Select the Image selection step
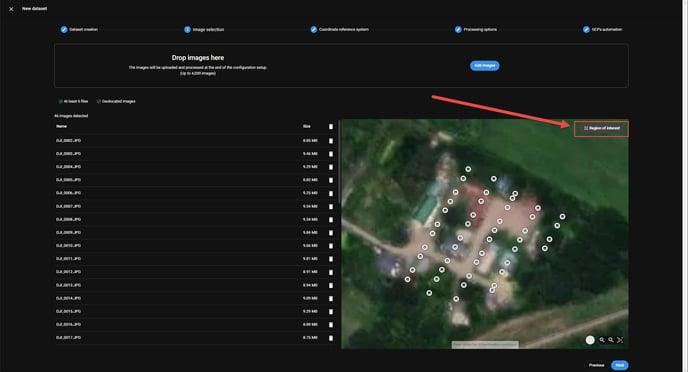 coord(204,29)
